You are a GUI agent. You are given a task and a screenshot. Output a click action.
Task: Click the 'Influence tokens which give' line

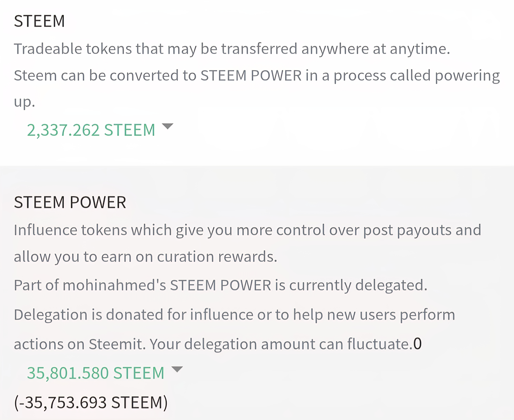[x=247, y=230]
